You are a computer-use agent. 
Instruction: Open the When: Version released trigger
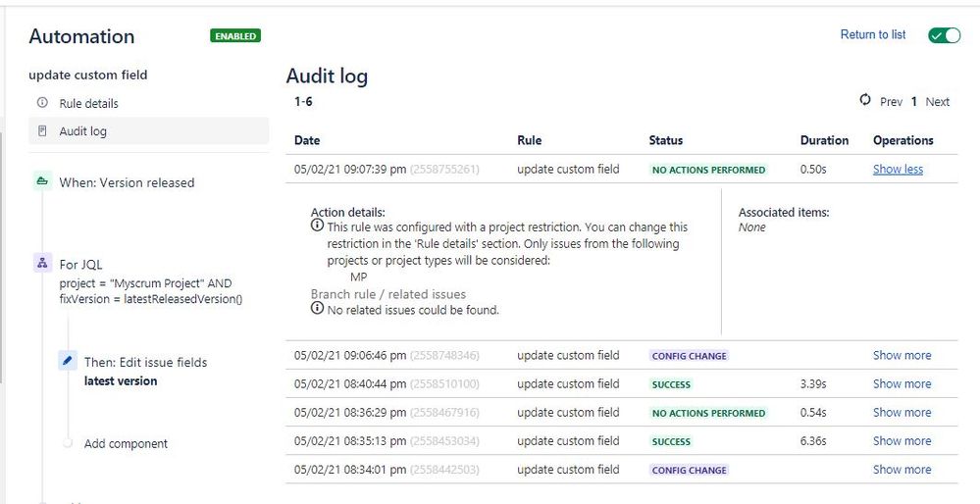pyautogui.click(x=127, y=183)
